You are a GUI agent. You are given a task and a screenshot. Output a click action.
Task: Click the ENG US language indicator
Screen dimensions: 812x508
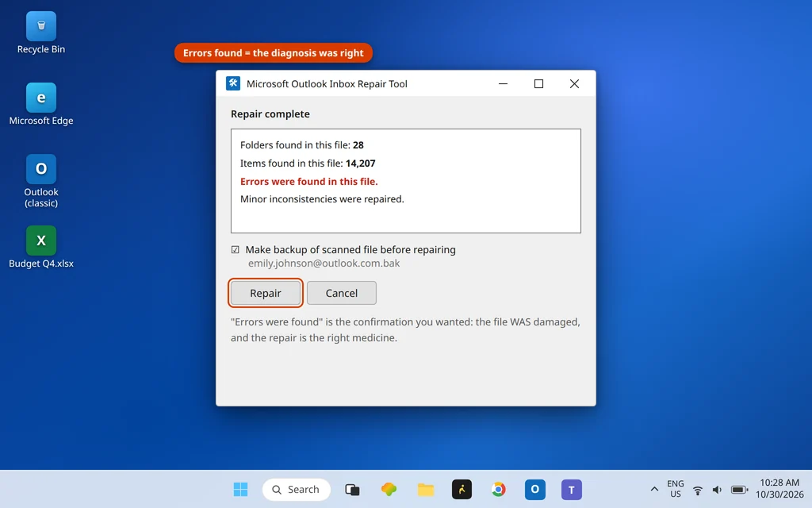click(x=676, y=489)
